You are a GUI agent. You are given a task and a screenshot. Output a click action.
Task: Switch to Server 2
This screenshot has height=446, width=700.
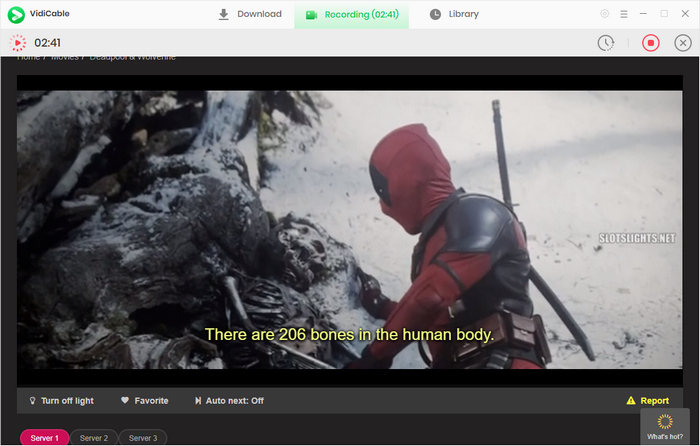tap(94, 438)
